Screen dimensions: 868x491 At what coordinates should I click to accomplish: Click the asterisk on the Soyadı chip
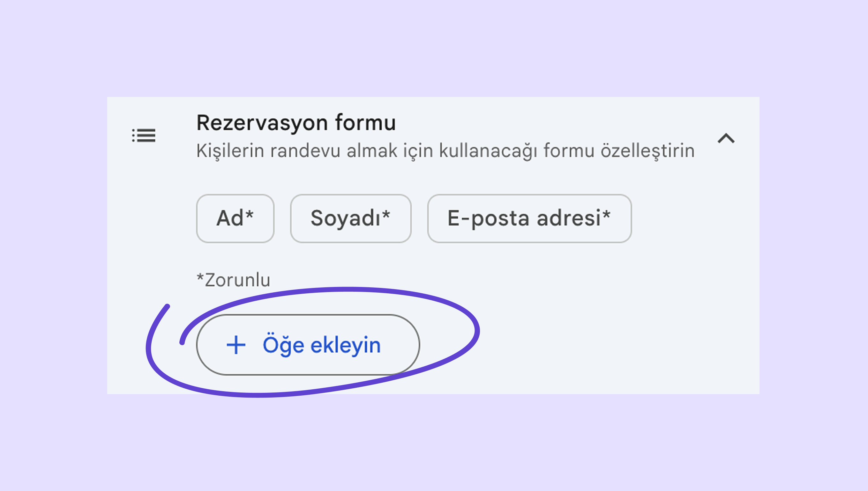click(x=386, y=214)
